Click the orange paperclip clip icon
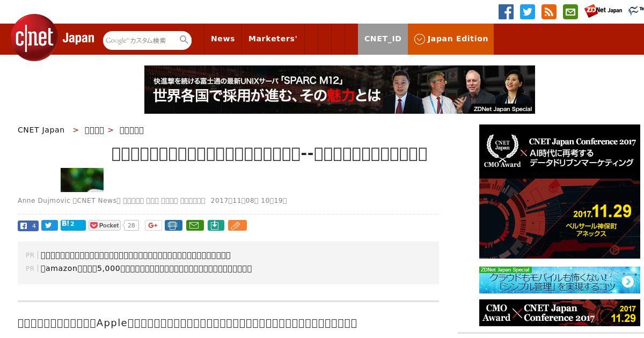Screen dimensions: 644x338 click(237, 225)
